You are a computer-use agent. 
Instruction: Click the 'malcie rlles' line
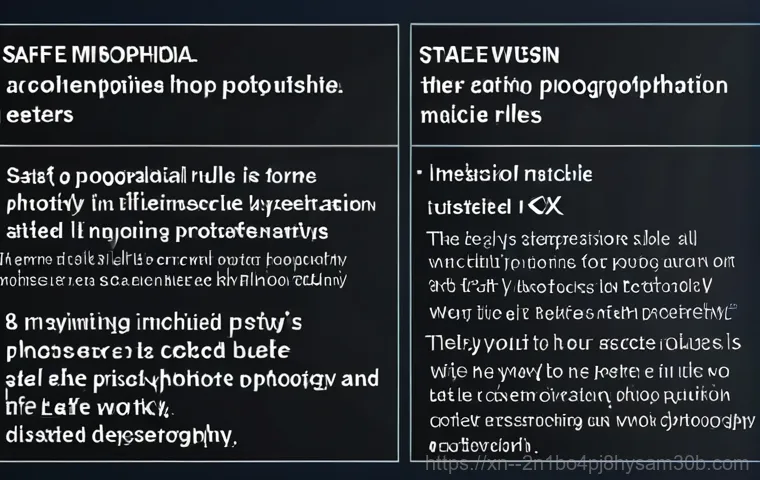click(481, 115)
